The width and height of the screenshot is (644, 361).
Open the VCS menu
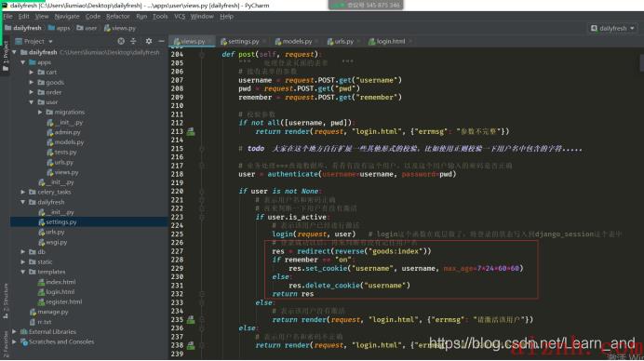180,17
